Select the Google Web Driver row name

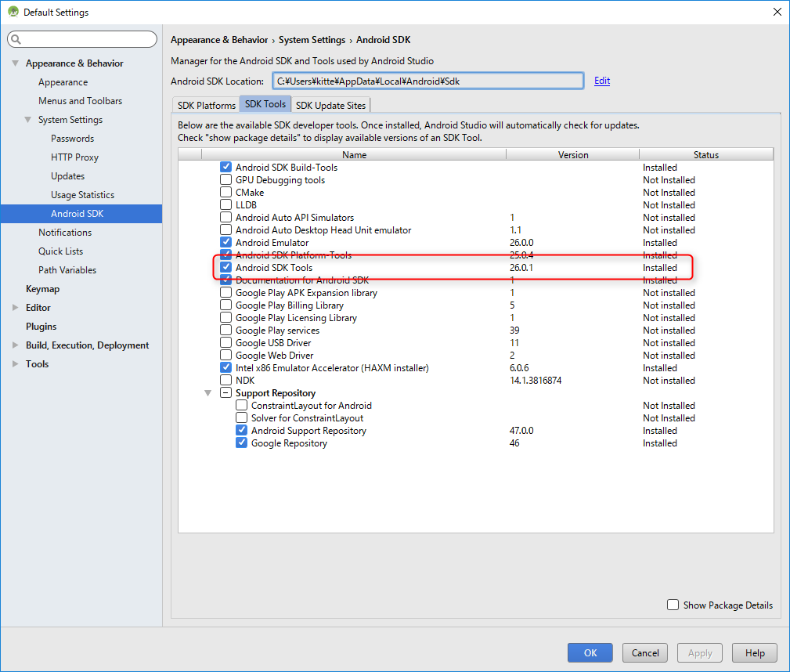pos(274,356)
